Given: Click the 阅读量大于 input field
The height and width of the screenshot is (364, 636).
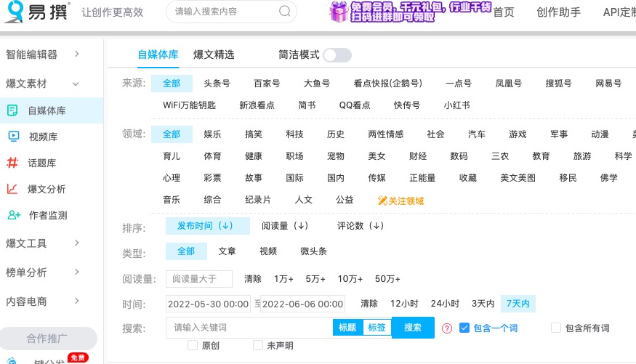Looking at the screenshot, I should pyautogui.click(x=199, y=279).
